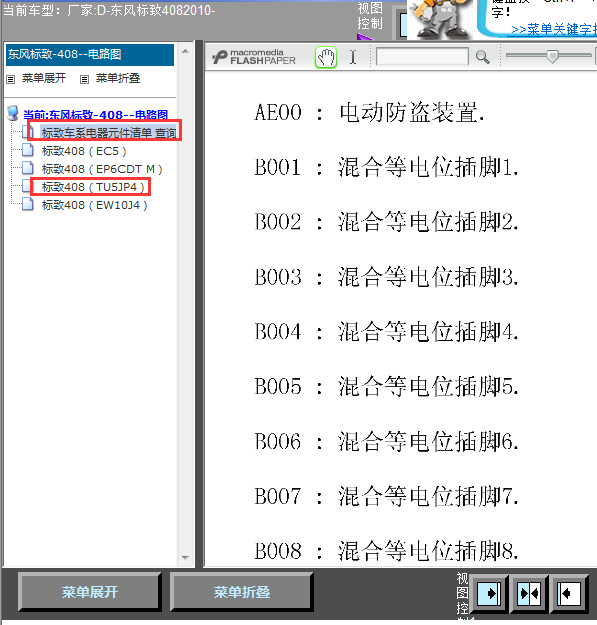Select the hand pan tool in FlashPaper
This screenshot has height=625, width=597.
(326, 57)
